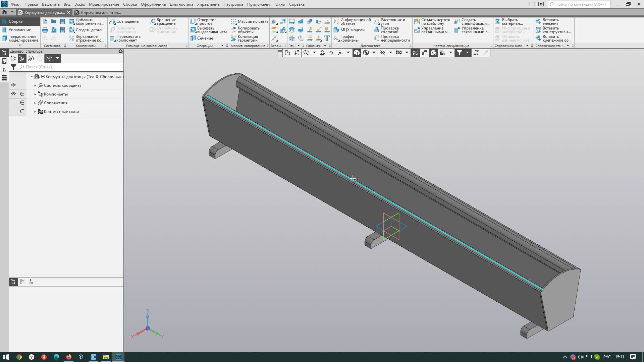Select the Массив по сетке grid pattern tool
Viewport: 644px width, 362px height.
249,21
